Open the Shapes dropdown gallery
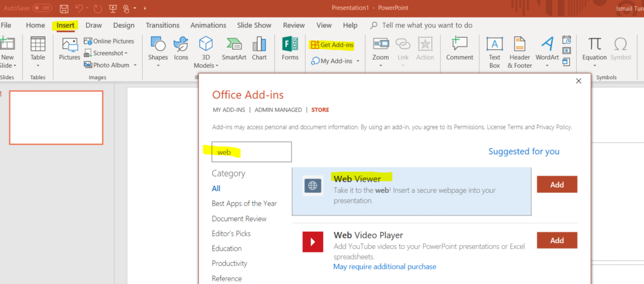The width and height of the screenshot is (644, 284). click(x=158, y=51)
